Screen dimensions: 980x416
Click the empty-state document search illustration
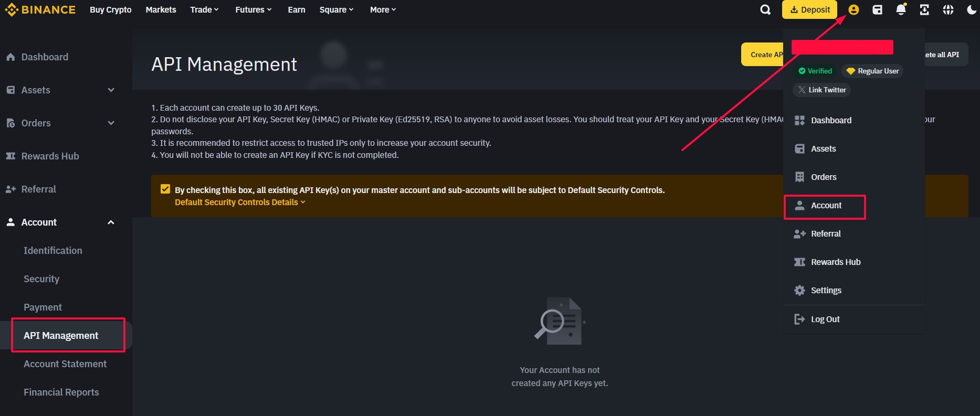560,321
